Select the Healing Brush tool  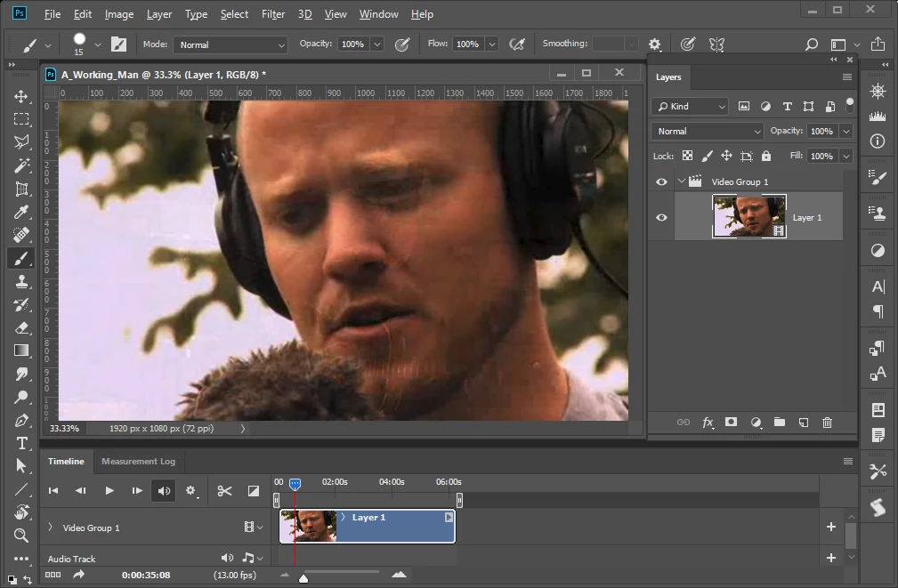point(21,235)
